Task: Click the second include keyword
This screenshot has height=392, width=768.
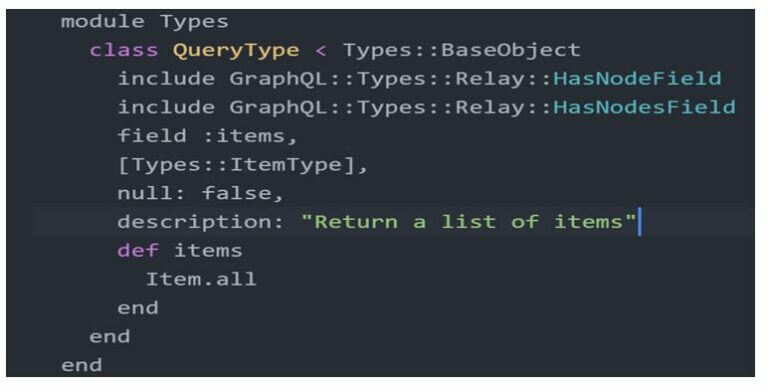Action: [166, 107]
